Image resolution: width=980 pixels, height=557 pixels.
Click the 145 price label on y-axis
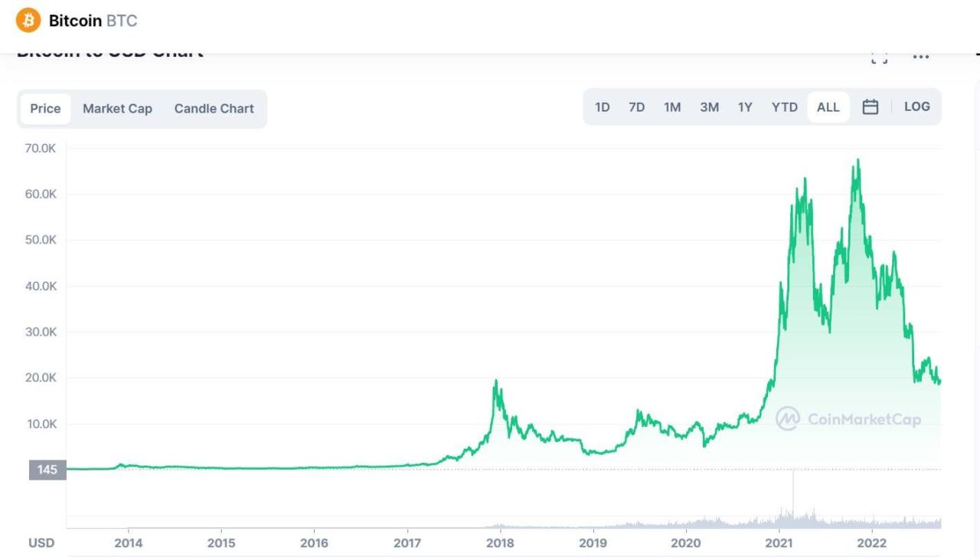[x=47, y=470]
